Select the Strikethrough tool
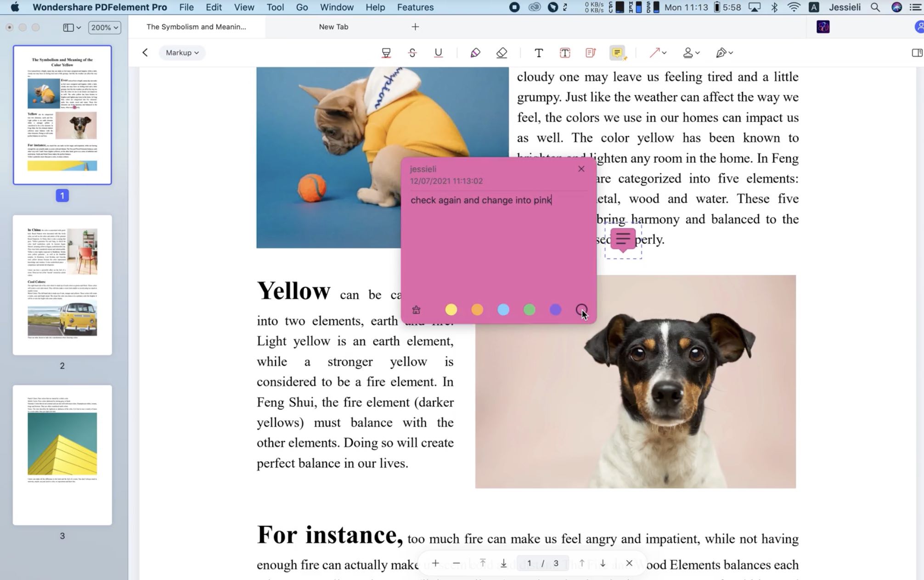This screenshot has width=924, height=580. pos(412,53)
